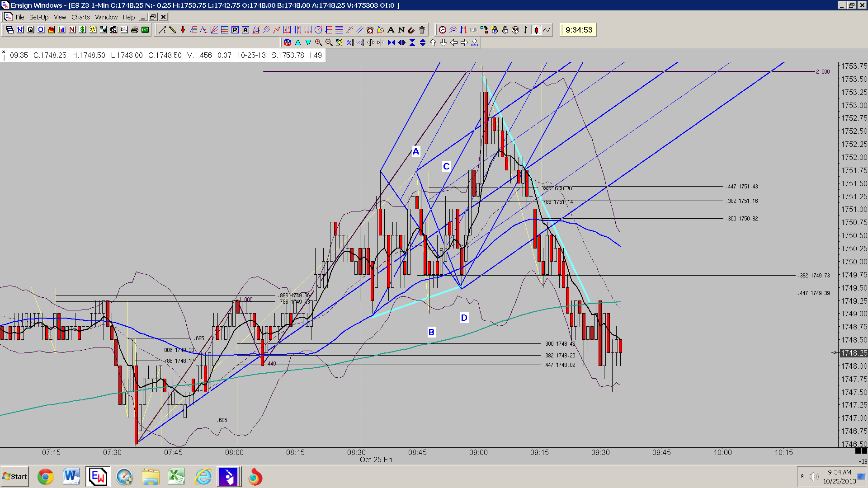Toggle the RUN playback button
The height and width of the screenshot is (488, 868).
pyautogui.click(x=473, y=30)
